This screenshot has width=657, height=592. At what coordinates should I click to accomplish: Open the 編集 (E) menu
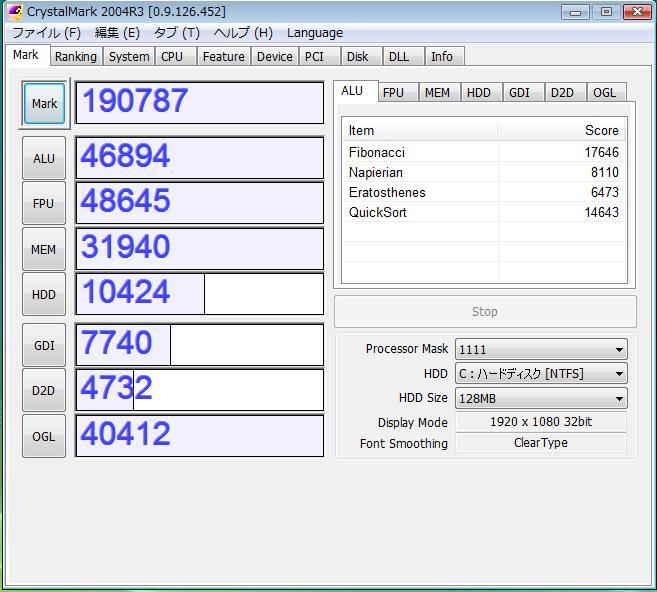click(117, 33)
